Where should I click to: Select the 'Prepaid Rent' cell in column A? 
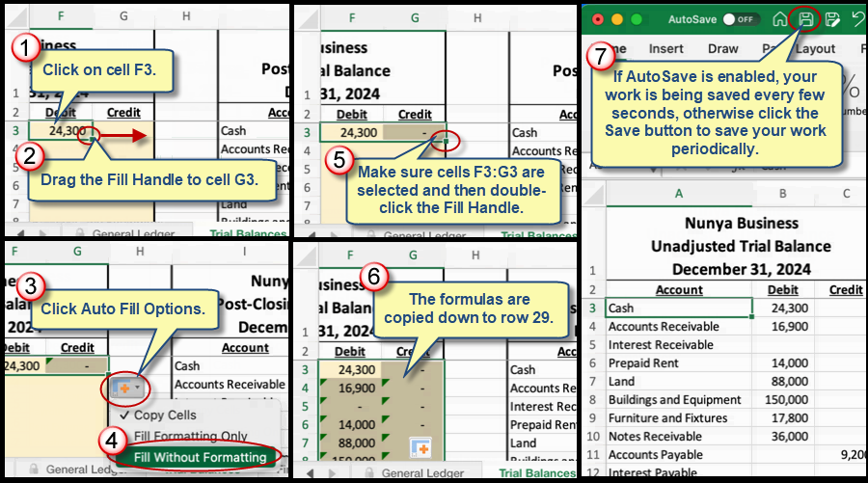click(x=679, y=362)
